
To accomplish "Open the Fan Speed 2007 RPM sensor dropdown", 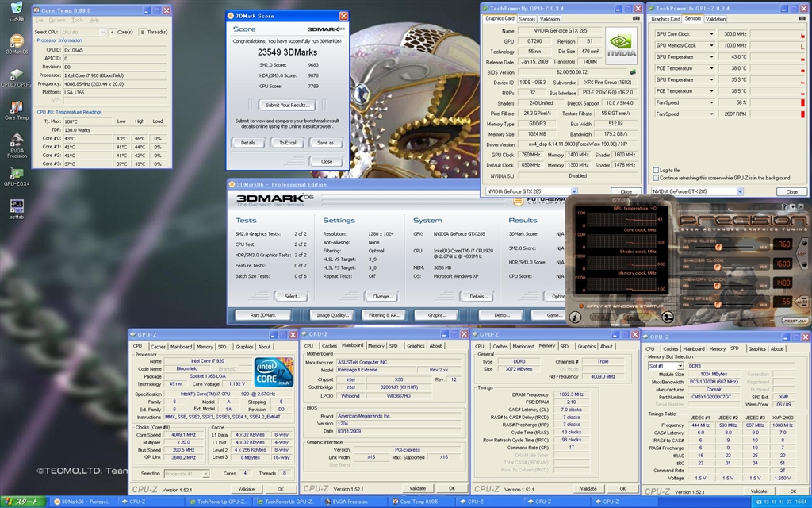I will click(711, 114).
